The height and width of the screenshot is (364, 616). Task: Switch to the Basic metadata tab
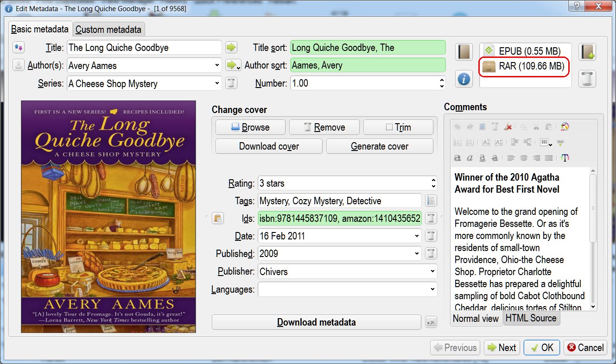[40, 29]
